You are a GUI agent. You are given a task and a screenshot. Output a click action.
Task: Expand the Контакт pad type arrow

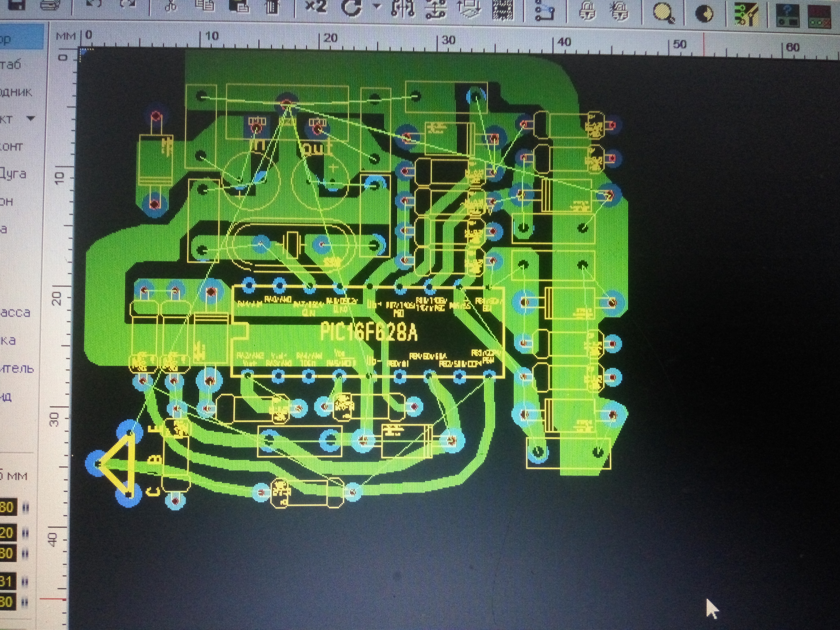pos(31,119)
